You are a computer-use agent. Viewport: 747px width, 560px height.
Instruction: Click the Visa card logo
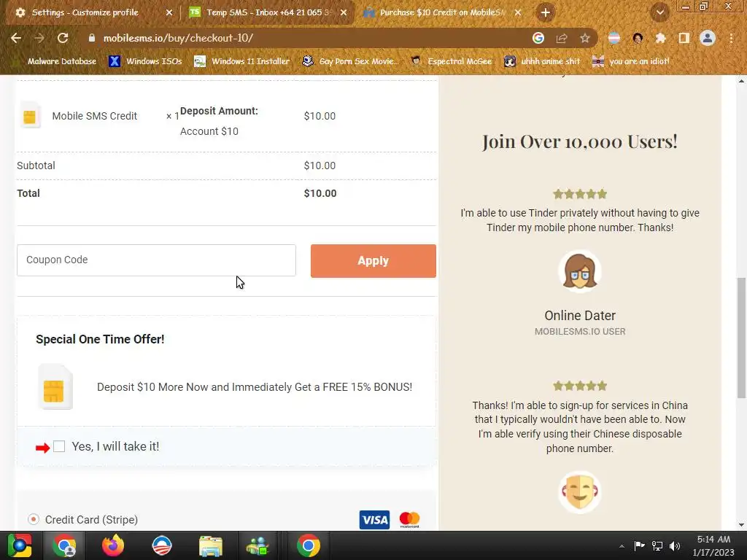[x=374, y=519]
